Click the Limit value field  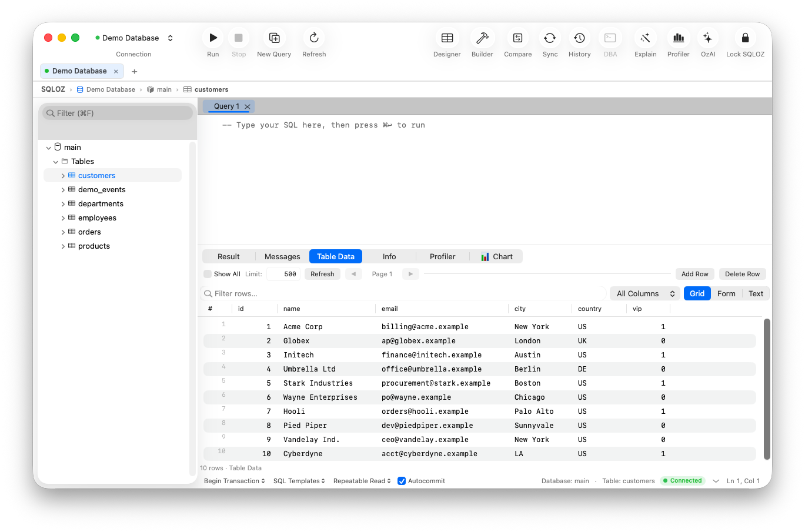pyautogui.click(x=283, y=274)
